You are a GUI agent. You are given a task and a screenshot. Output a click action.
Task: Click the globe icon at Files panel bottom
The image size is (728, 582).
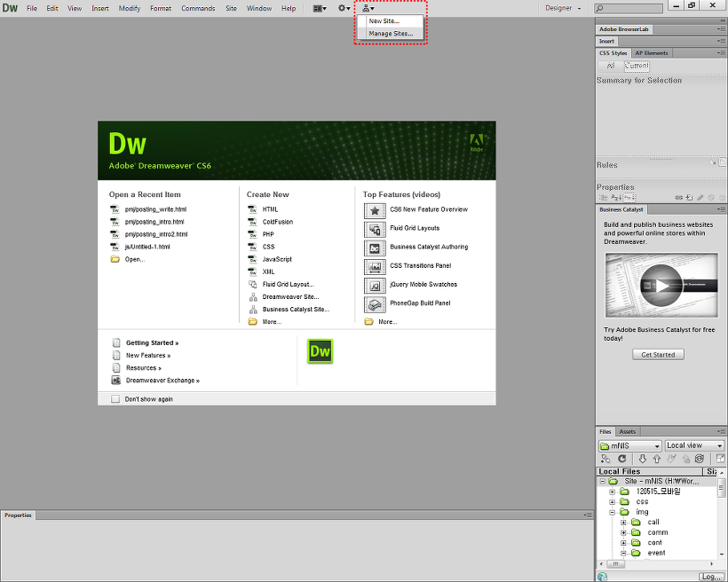click(x=603, y=577)
